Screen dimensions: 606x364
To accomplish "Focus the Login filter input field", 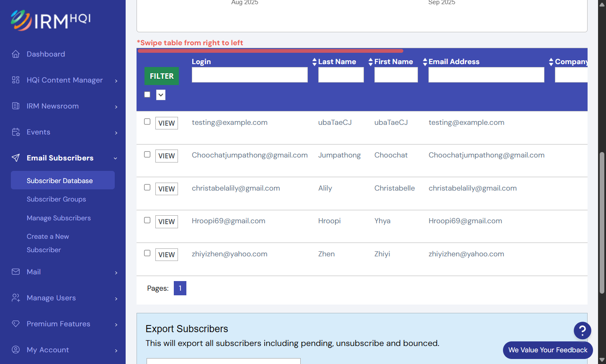I will (250, 75).
